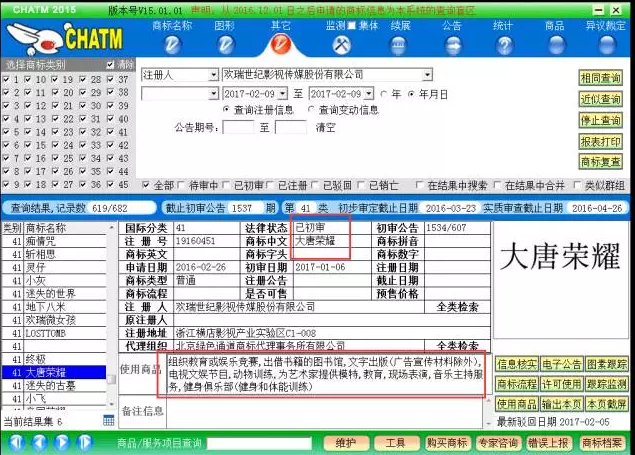Open the 异议裁定 toolbar icon
Viewport: 635px width, 455px height.
pyautogui.click(x=607, y=45)
